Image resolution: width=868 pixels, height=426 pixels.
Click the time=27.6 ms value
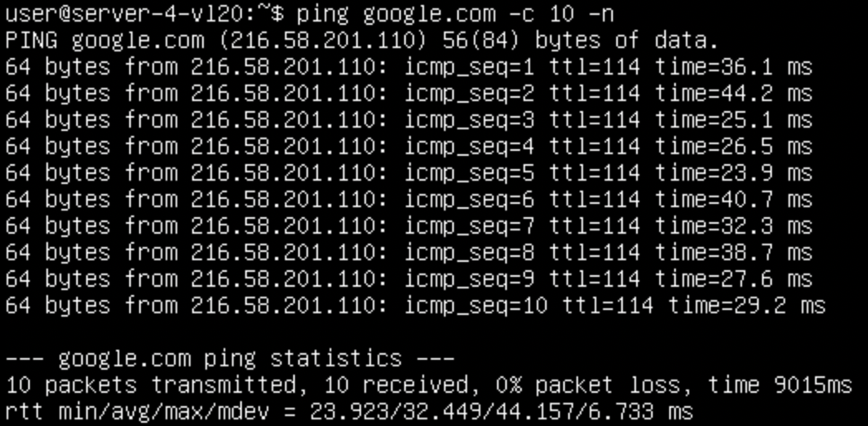(x=734, y=279)
